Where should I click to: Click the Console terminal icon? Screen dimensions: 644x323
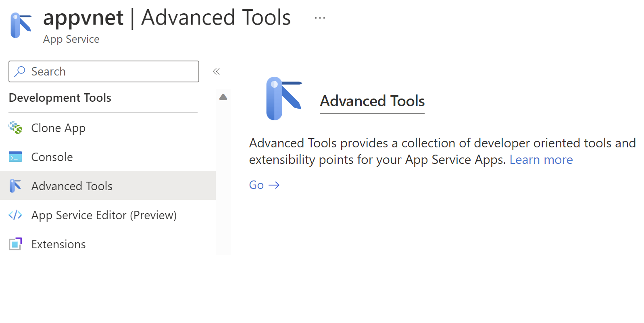[x=15, y=157]
